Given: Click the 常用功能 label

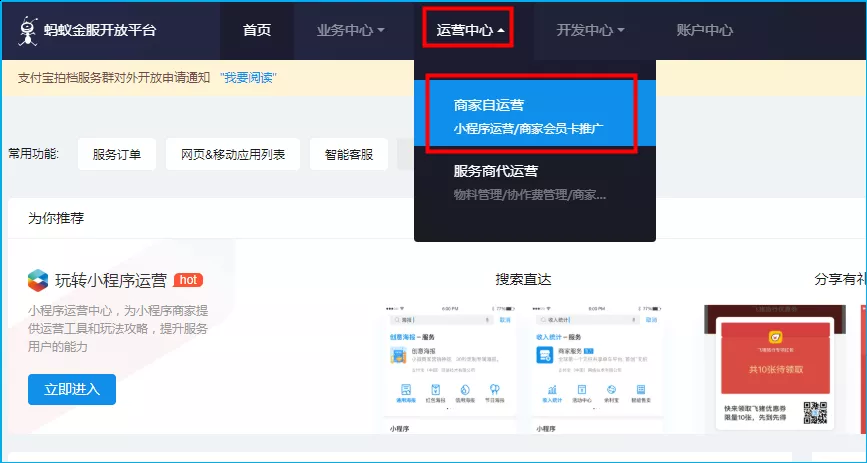Looking at the screenshot, I should pyautogui.click(x=33, y=154).
